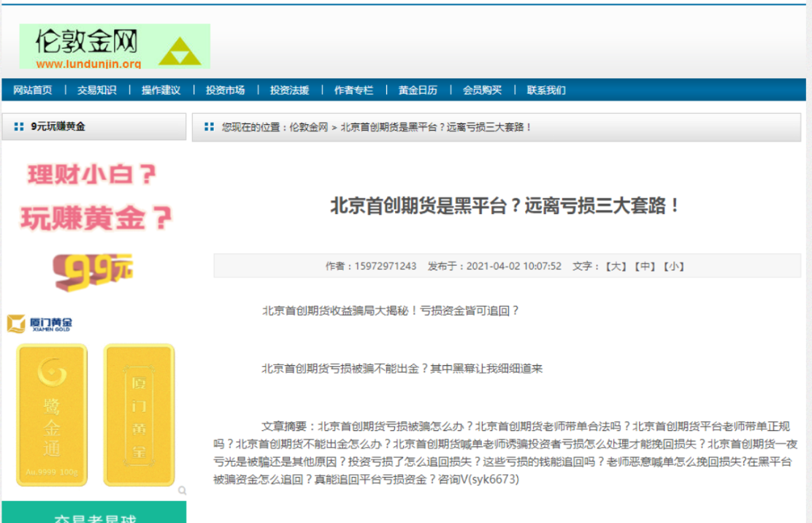
Task: Click the main article headline
Action: pos(505,206)
